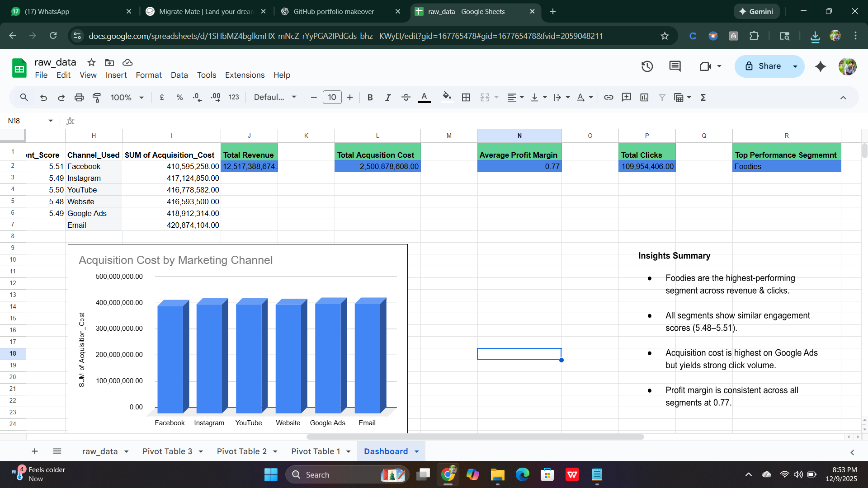Toggle italic formatting

click(x=387, y=97)
